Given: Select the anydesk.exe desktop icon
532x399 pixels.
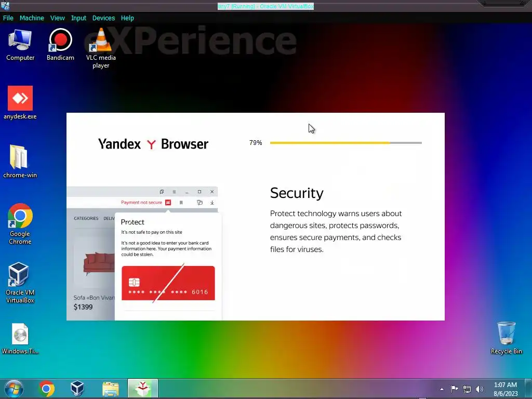Looking at the screenshot, I should click(x=20, y=103).
